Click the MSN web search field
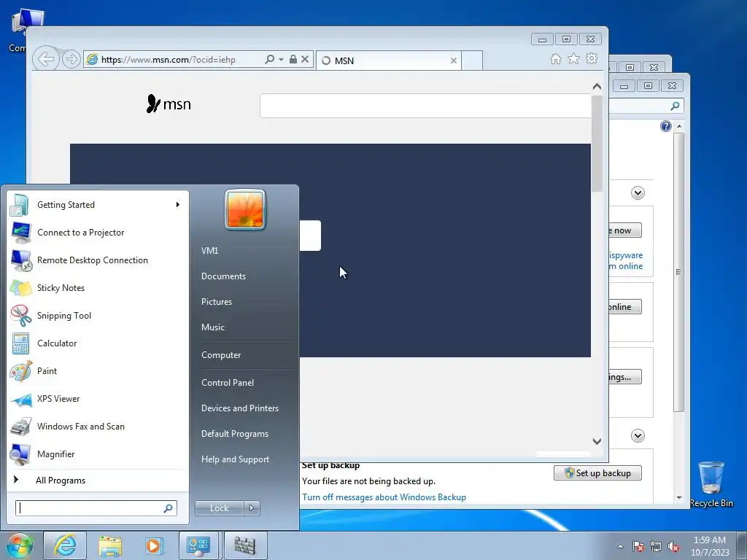The height and width of the screenshot is (560, 747). [425, 105]
